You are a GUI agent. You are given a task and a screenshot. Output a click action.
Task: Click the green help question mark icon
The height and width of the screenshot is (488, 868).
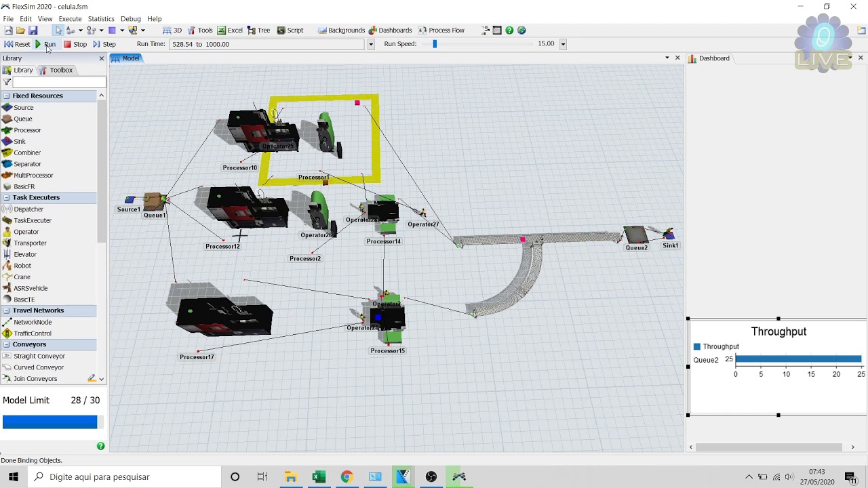(x=509, y=30)
